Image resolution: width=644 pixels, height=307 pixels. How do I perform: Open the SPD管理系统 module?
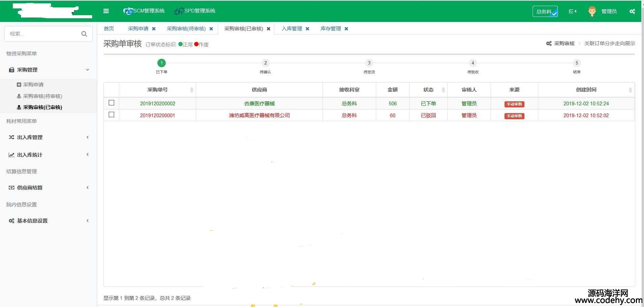[x=195, y=11]
